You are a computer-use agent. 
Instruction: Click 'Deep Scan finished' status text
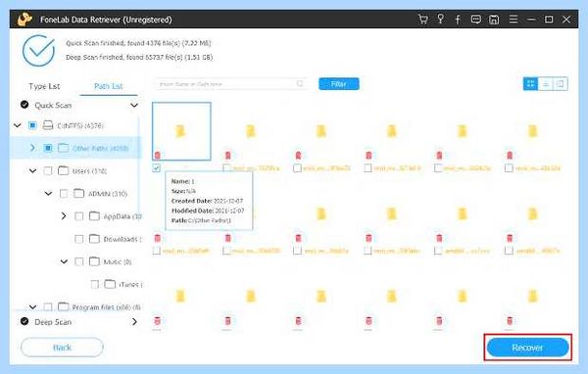tap(139, 57)
